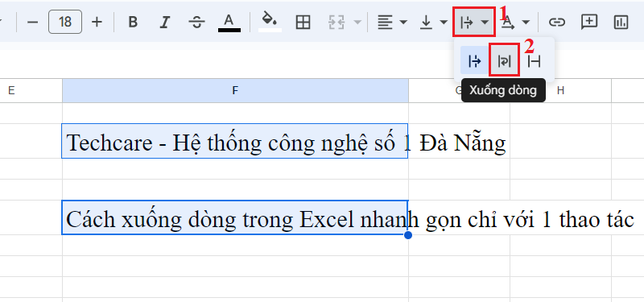The height and width of the screenshot is (302, 644).
Task: Insert a chart
Action: coord(621,23)
